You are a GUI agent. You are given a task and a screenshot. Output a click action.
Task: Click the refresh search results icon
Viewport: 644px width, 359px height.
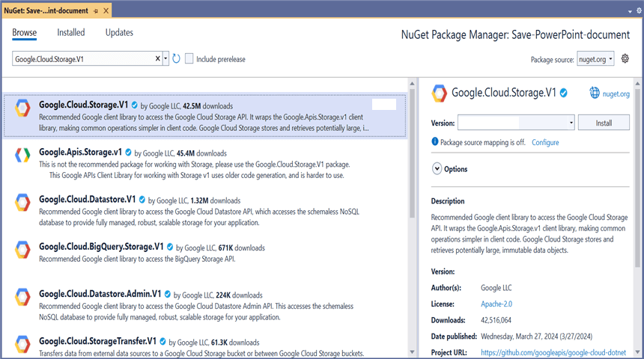coord(176,58)
